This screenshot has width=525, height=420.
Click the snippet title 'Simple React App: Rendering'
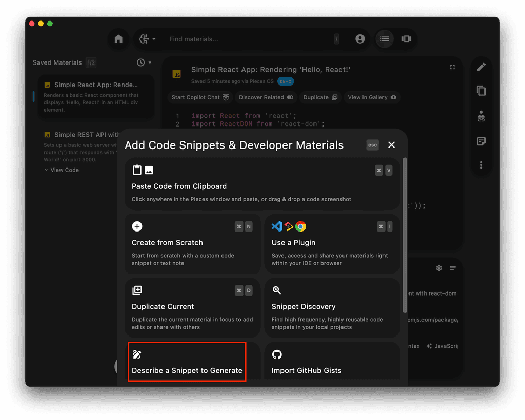pos(271,70)
